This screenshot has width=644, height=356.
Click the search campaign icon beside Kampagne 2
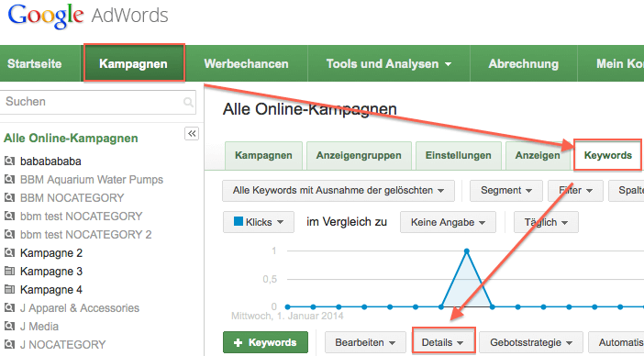pos(9,253)
